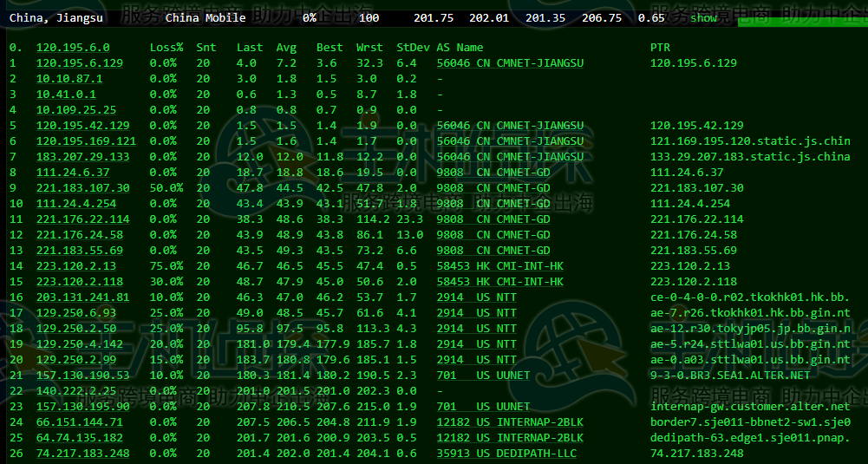Open IP 203.131.241.81 link

point(83,297)
